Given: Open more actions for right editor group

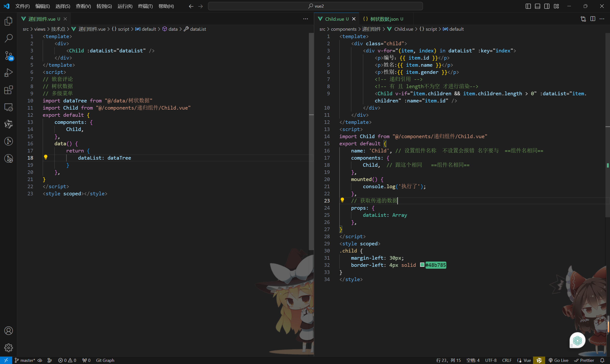Looking at the screenshot, I should (602, 19).
